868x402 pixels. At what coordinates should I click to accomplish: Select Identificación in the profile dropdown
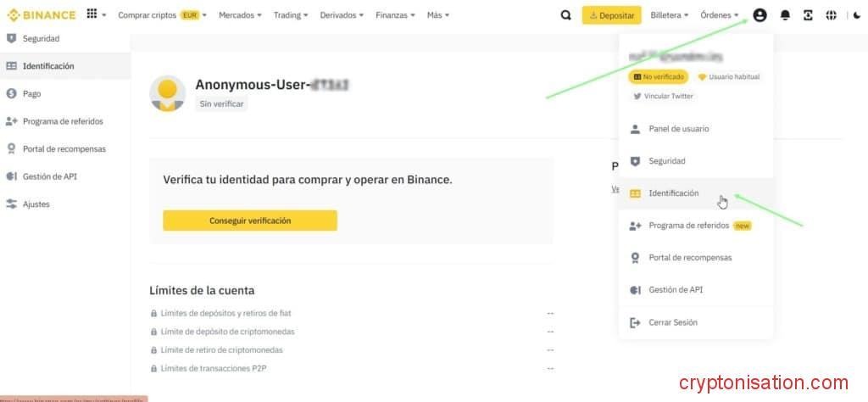673,193
